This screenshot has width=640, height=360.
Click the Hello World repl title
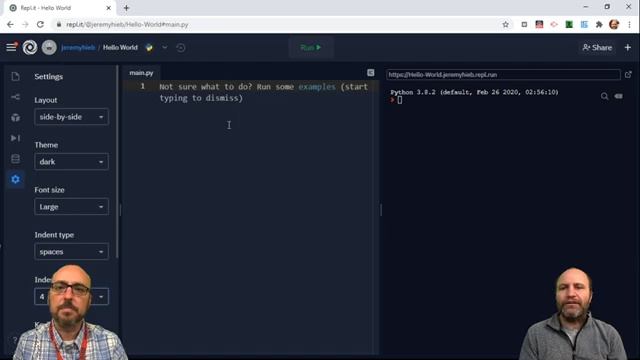[120, 47]
